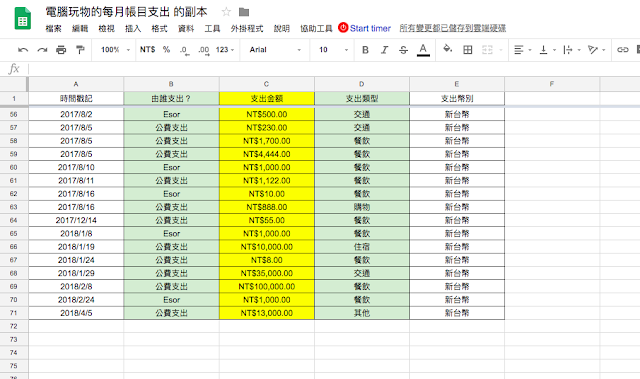Open the 外掛程式 menu
This screenshot has width=640, height=379.
coord(247,28)
